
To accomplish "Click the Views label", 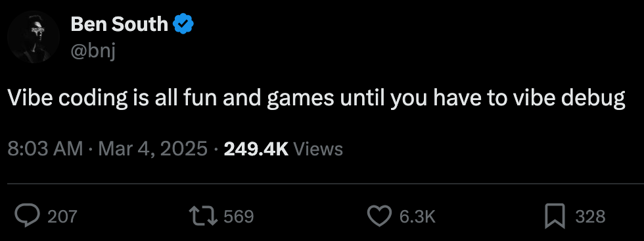I will click(319, 148).
